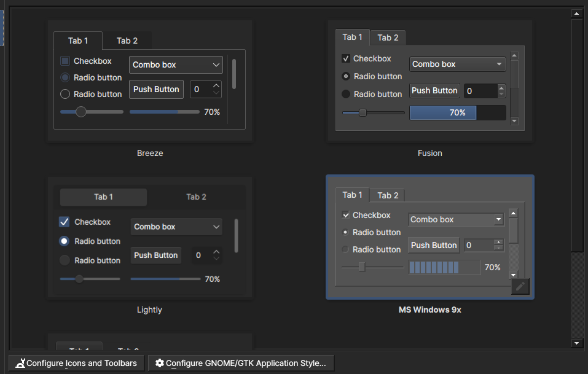Click Push Button in MS Windows 9x preview
The image size is (588, 374).
pyautogui.click(x=434, y=245)
